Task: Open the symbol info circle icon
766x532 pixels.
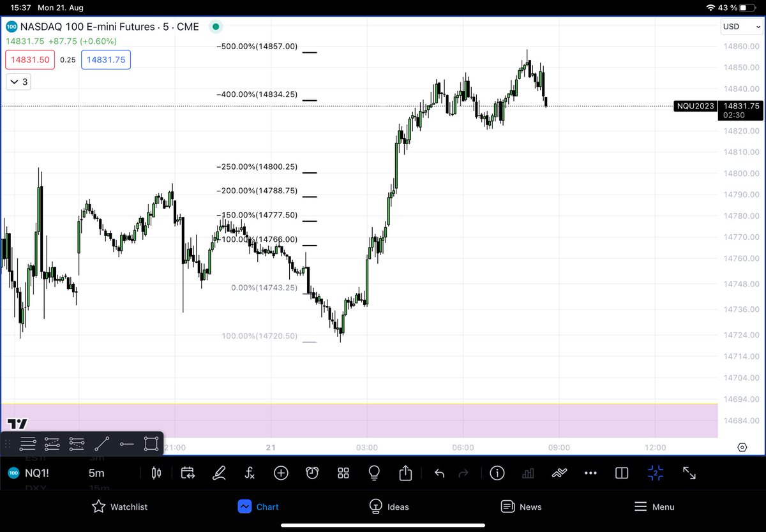Action: coord(497,473)
